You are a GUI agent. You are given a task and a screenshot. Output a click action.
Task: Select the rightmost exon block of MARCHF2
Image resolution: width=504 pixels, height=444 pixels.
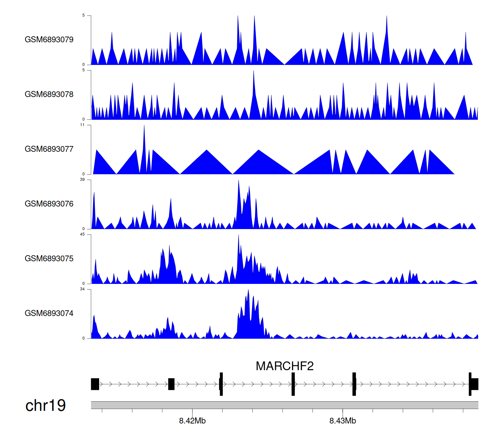474,384
